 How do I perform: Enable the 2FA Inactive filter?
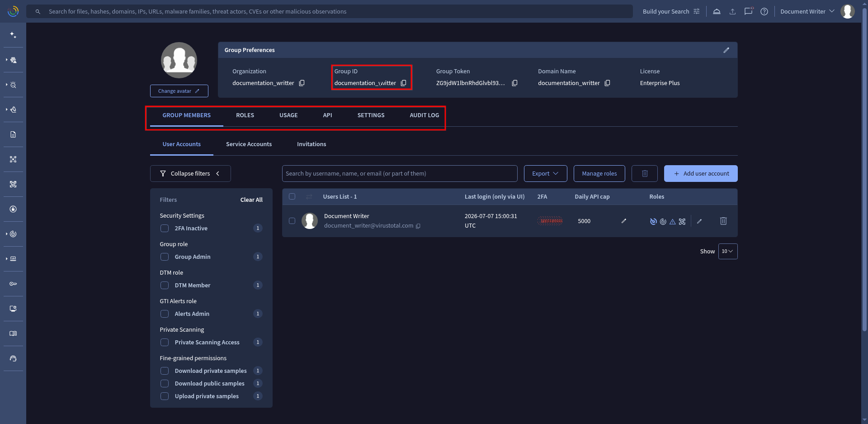click(x=165, y=229)
